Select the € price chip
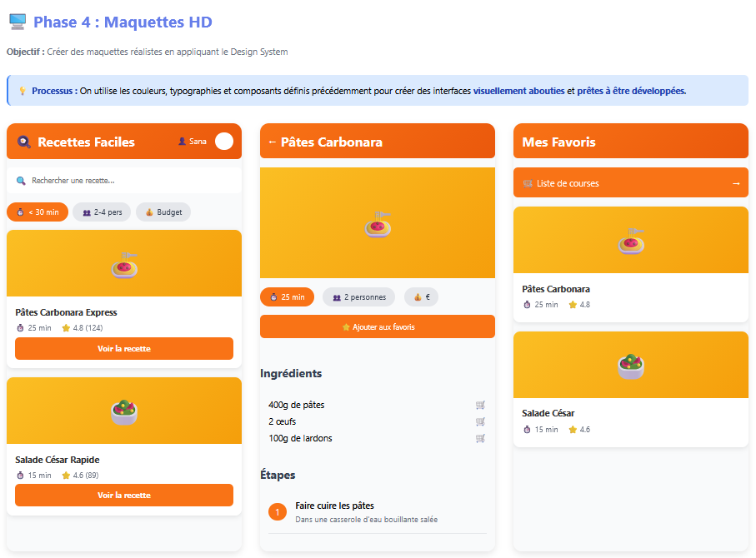 [x=421, y=297]
